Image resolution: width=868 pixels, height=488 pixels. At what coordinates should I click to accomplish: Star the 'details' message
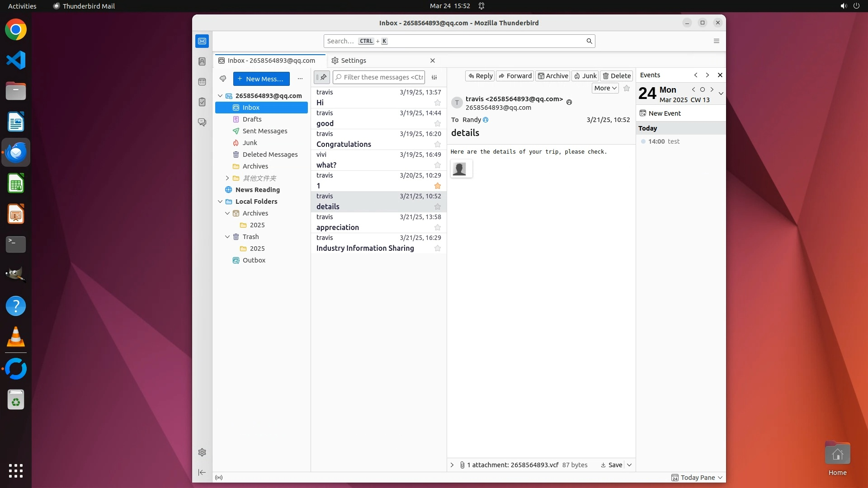[437, 207]
